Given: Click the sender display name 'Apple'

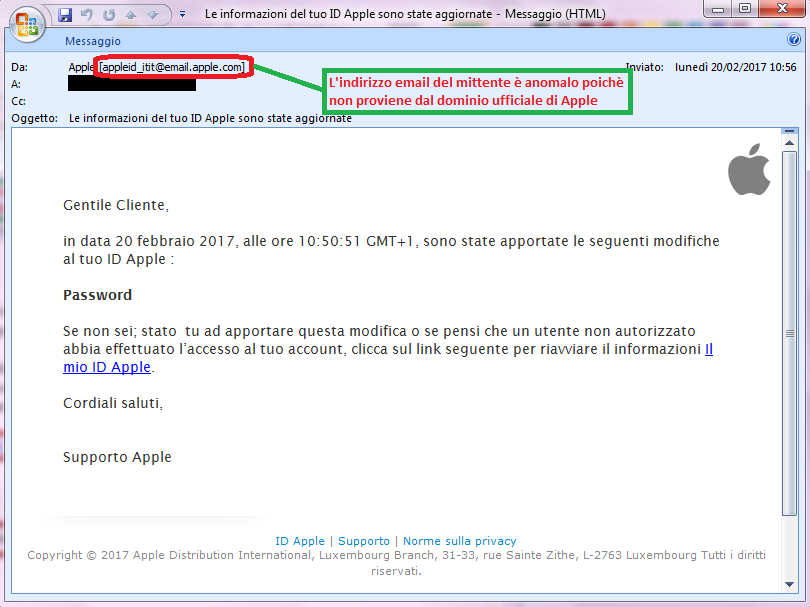Looking at the screenshot, I should 81,67.
